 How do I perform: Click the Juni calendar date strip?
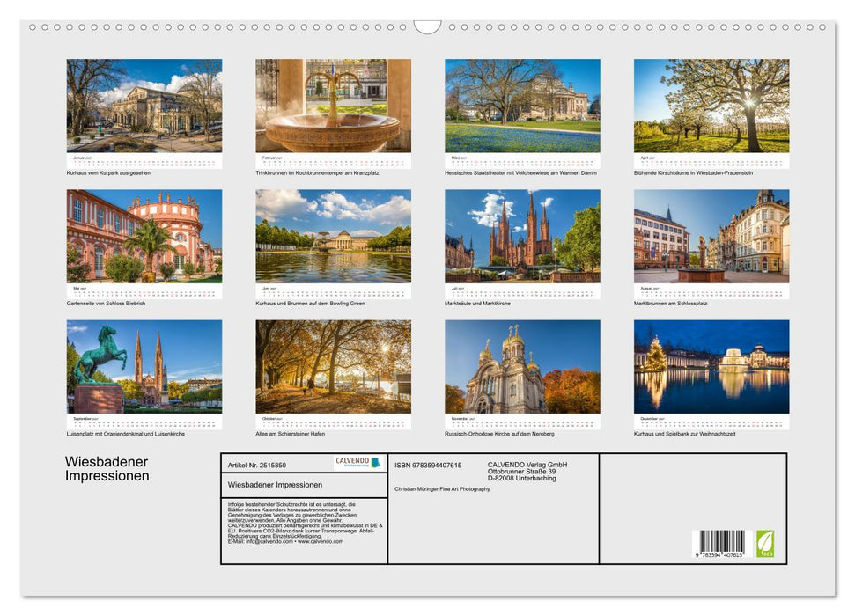[x=333, y=291]
